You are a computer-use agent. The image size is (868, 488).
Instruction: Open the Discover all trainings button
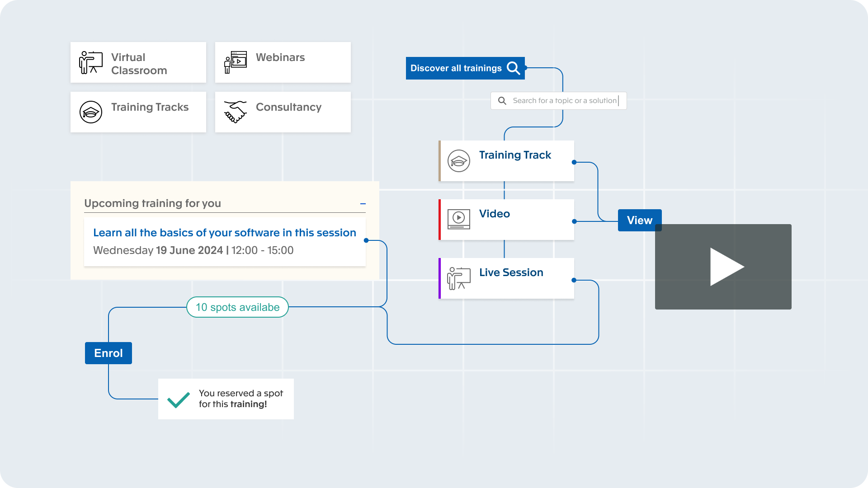click(x=456, y=68)
